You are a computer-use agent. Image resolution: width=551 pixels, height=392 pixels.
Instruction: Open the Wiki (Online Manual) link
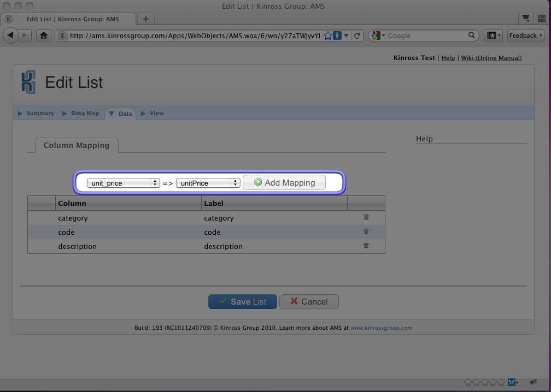click(491, 58)
